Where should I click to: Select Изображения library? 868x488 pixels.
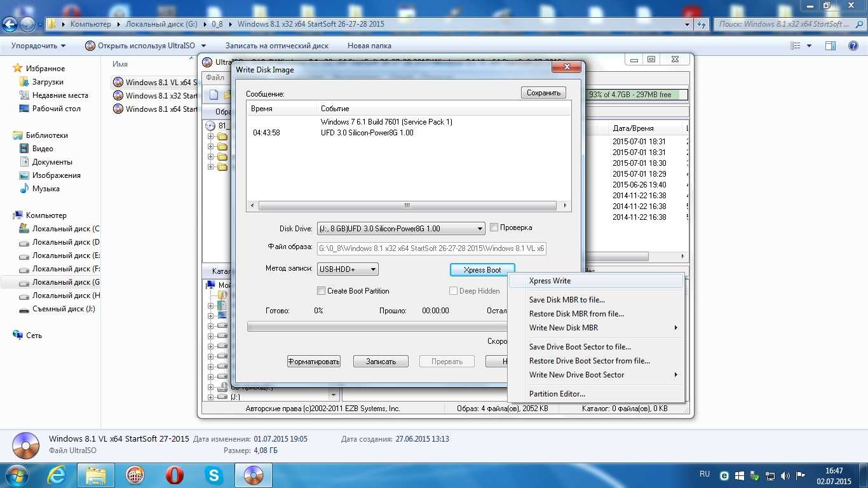coord(57,175)
